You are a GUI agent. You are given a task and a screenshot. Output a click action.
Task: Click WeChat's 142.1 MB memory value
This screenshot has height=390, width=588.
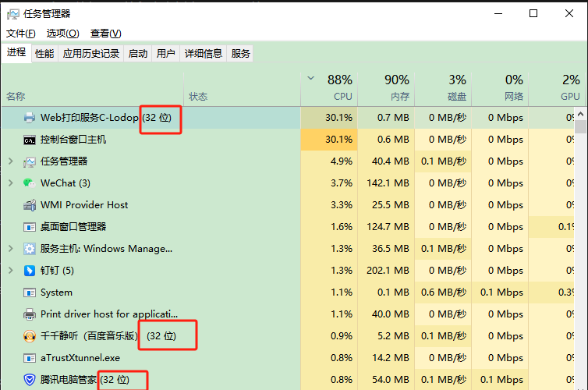tap(388, 183)
